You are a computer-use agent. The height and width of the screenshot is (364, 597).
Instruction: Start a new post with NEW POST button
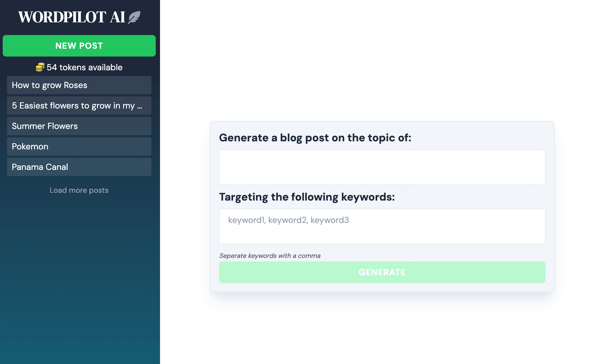coord(79,46)
